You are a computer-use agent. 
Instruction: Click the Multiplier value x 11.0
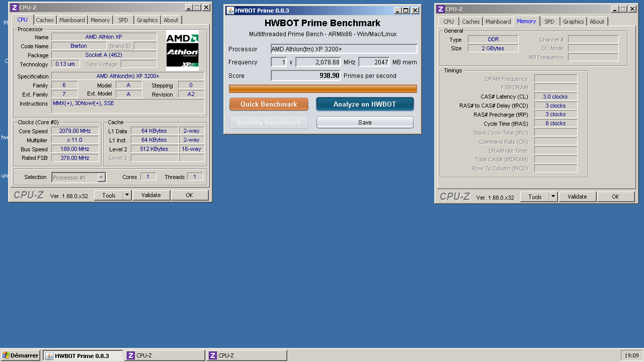pos(74,140)
